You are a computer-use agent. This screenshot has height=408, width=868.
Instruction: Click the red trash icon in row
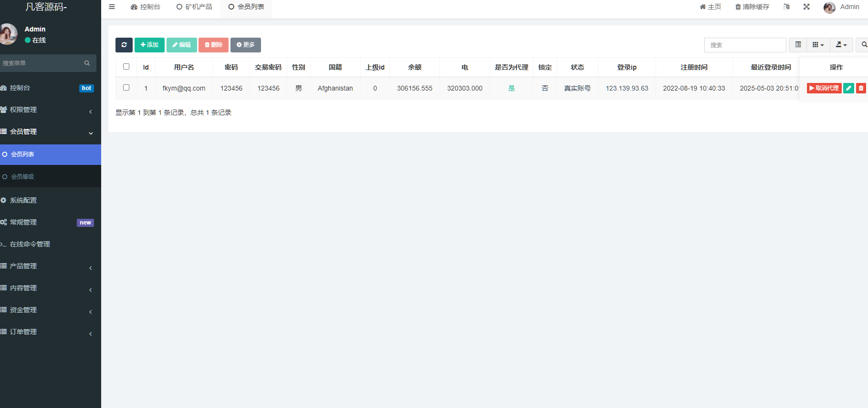click(861, 88)
